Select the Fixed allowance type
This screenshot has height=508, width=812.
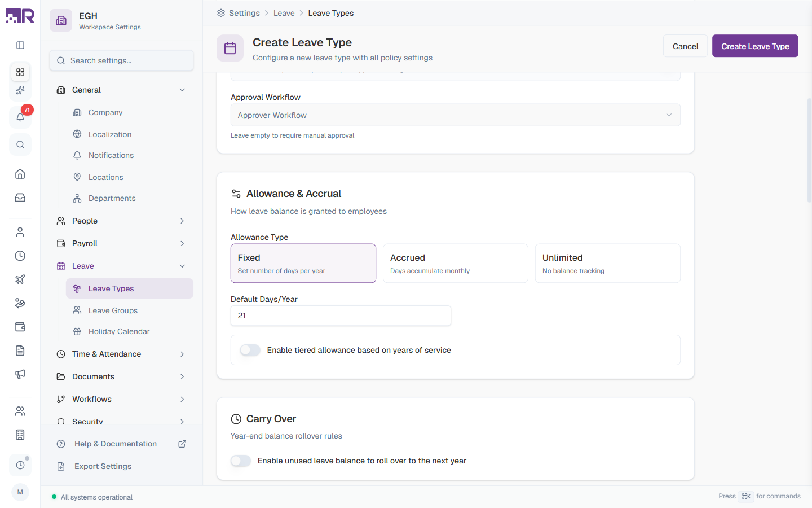pos(303,263)
